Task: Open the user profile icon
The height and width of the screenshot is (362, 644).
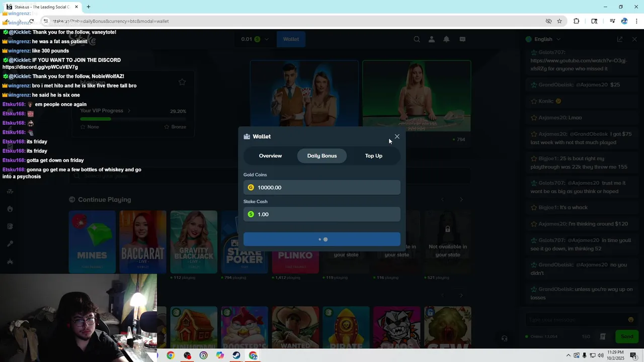Action: coord(432,39)
